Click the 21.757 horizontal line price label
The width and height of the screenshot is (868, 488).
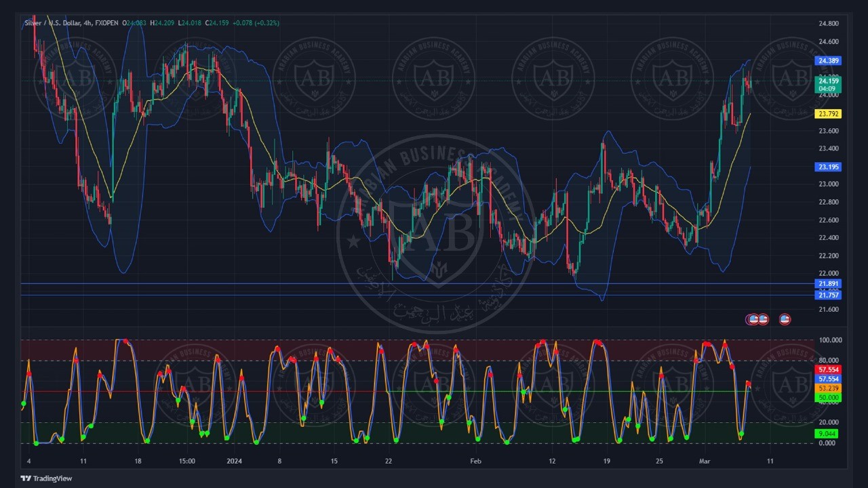point(829,295)
